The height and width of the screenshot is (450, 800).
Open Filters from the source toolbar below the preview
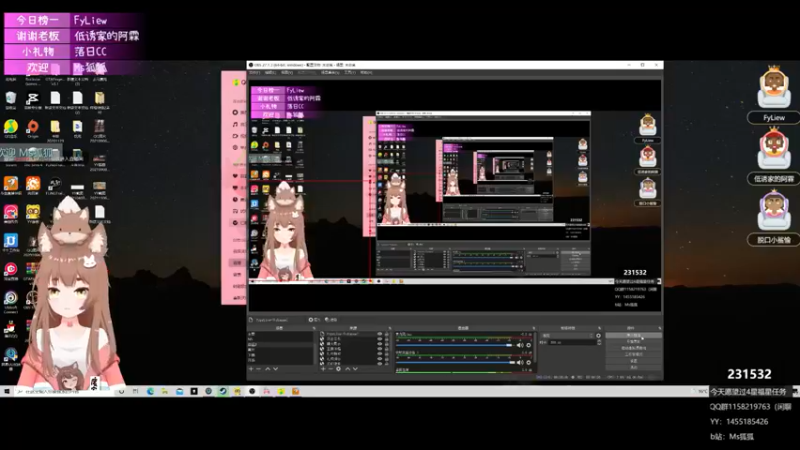331,320
